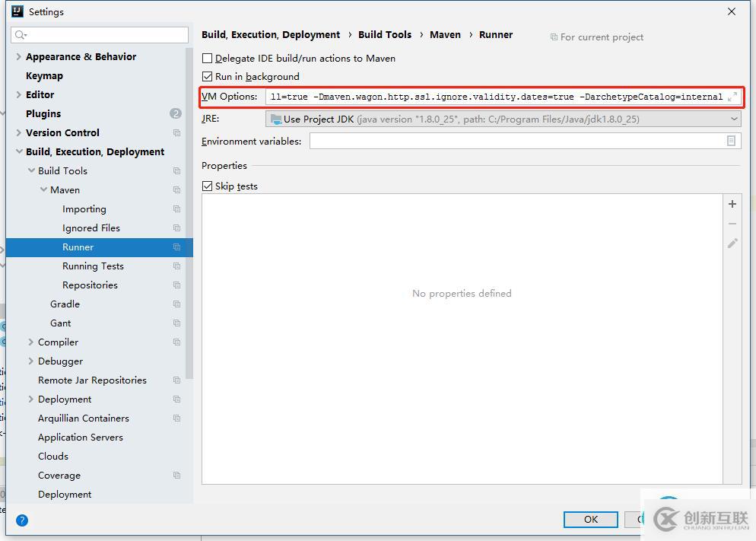Click the remove property minus icon
756x541 pixels.
click(x=732, y=224)
